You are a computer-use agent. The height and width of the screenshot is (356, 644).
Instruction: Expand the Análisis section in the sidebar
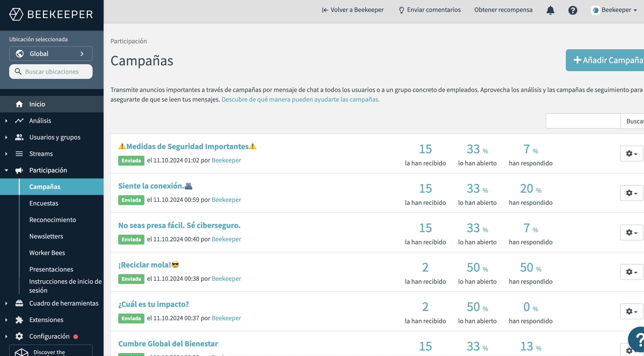6,121
